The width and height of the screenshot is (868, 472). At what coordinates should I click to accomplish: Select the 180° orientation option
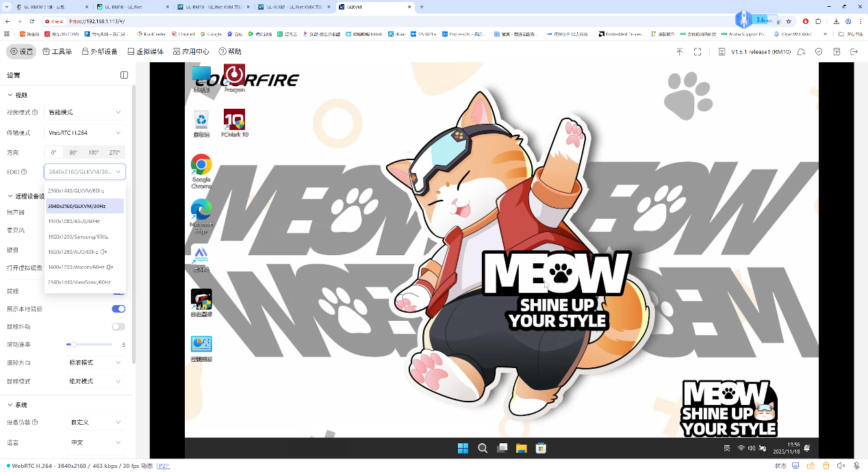pos(94,153)
